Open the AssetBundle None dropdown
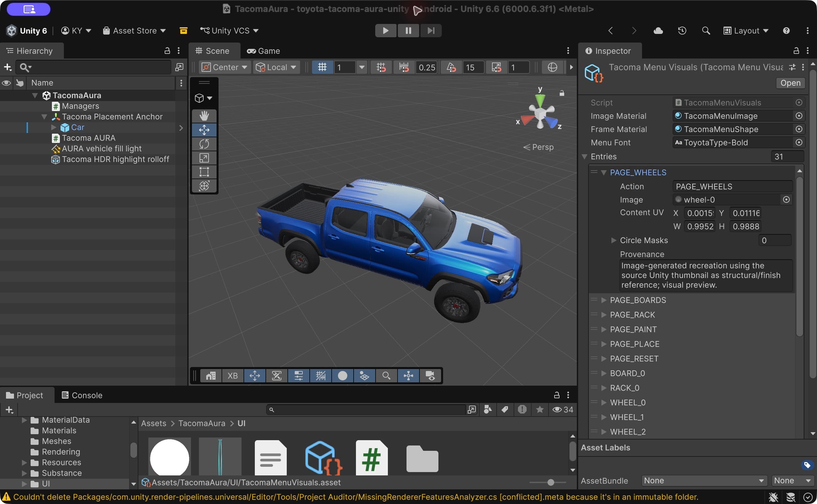 click(x=704, y=481)
